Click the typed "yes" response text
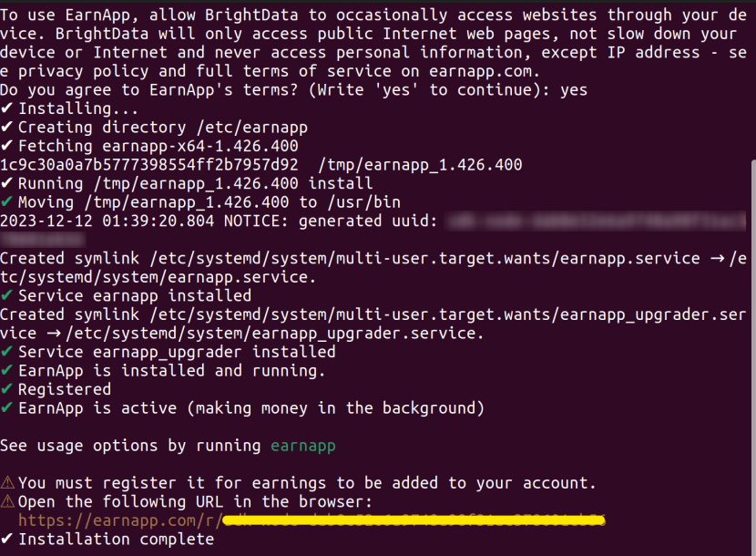 tap(574, 90)
